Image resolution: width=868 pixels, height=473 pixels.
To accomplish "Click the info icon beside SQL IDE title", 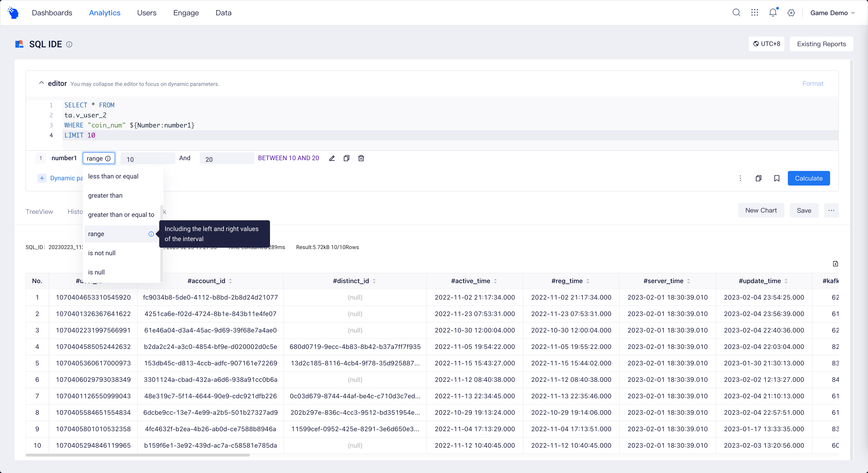I will (69, 44).
